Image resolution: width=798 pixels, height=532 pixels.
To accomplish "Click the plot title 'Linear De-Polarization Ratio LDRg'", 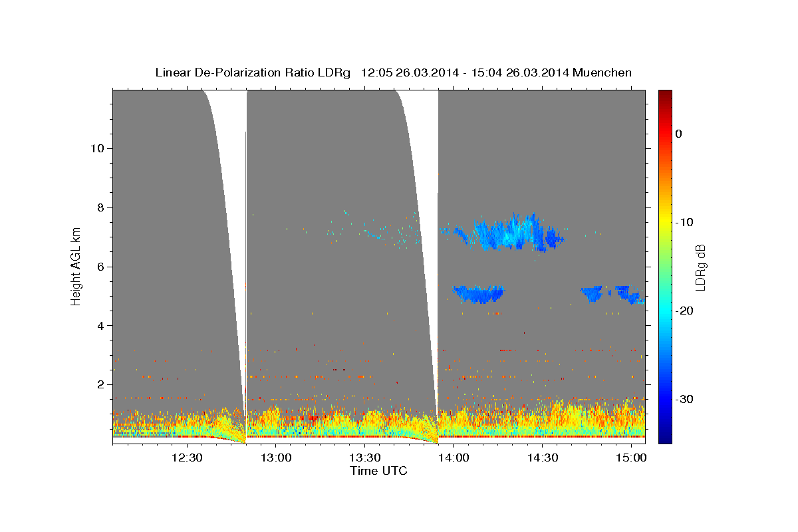I will point(253,72).
